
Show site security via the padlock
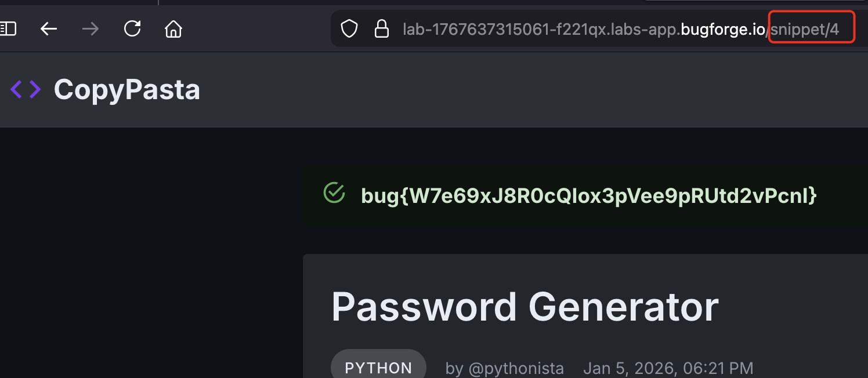click(381, 28)
